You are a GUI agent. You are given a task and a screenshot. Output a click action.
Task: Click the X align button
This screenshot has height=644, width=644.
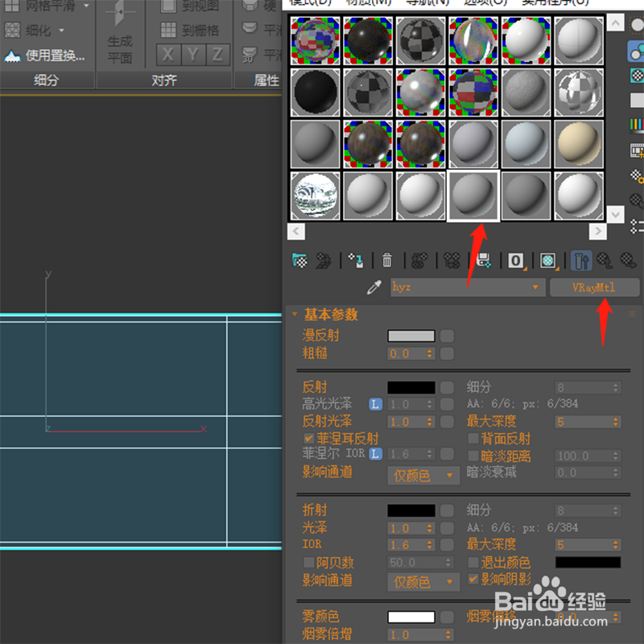tap(168, 55)
